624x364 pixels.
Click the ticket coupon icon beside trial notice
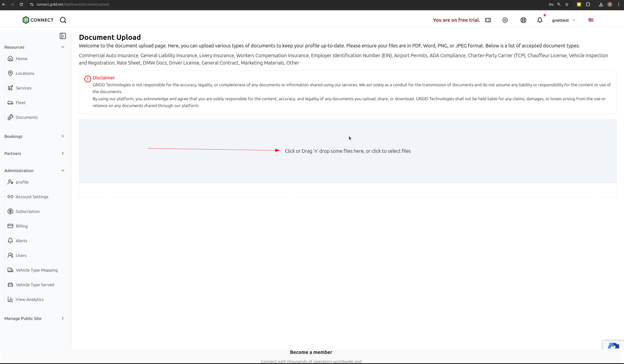(488, 20)
